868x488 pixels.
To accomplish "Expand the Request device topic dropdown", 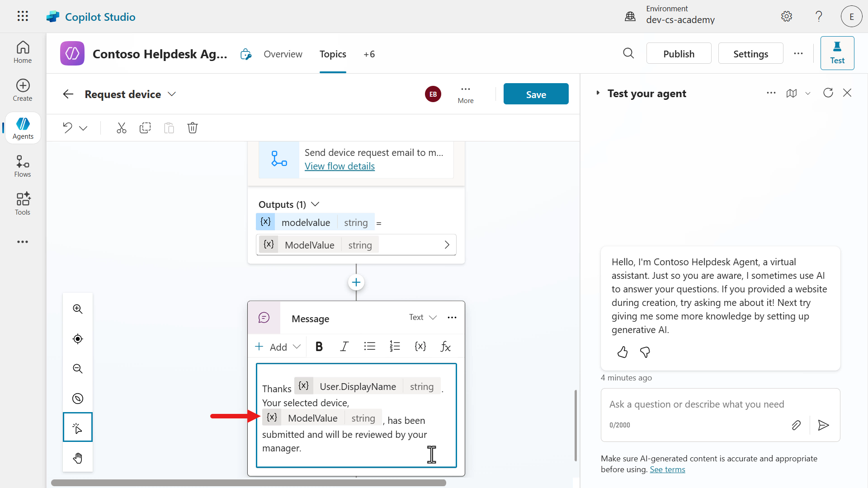I will (x=172, y=94).
